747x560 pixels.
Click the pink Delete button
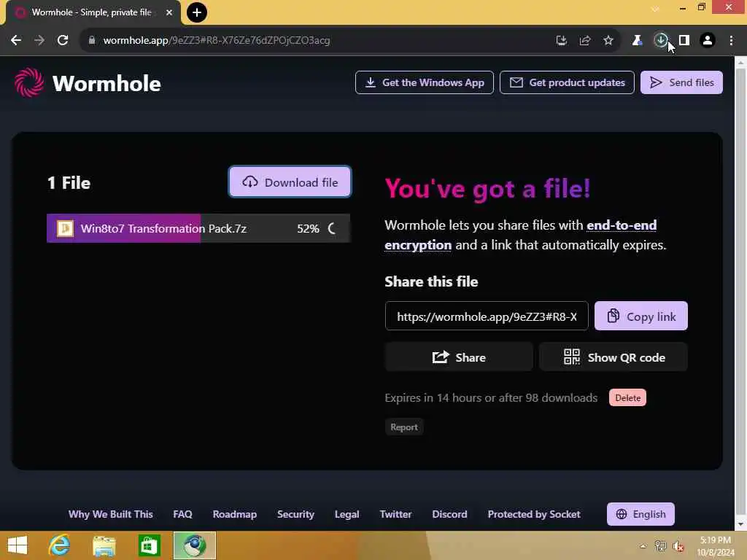pyautogui.click(x=627, y=397)
